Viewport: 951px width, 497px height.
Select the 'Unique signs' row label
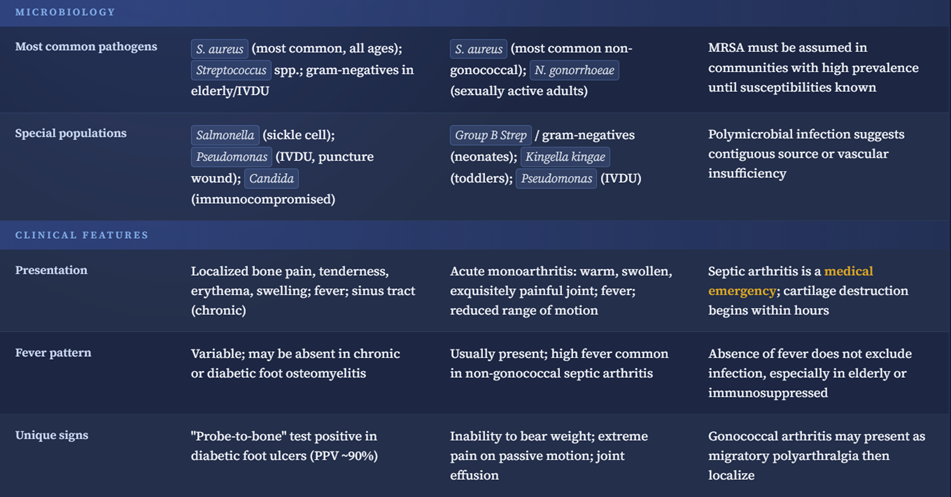click(52, 435)
